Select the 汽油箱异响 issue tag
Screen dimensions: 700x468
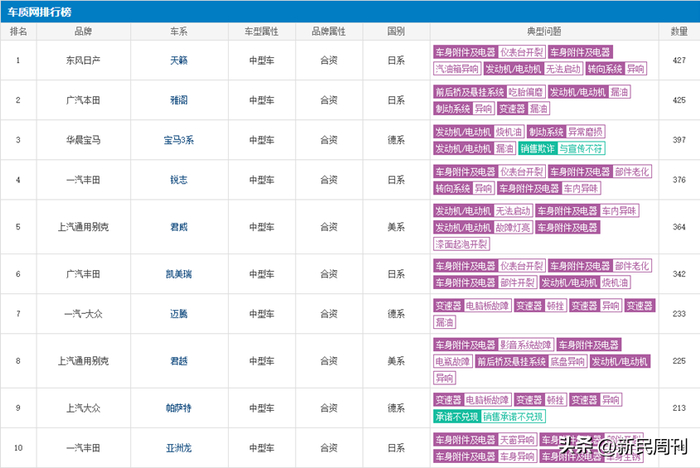pos(457,69)
